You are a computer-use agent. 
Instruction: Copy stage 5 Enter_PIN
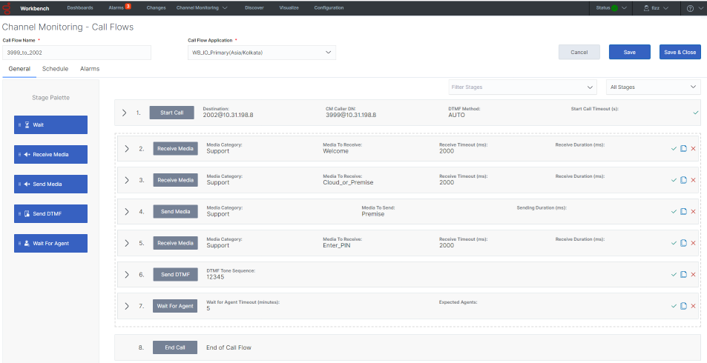[684, 243]
